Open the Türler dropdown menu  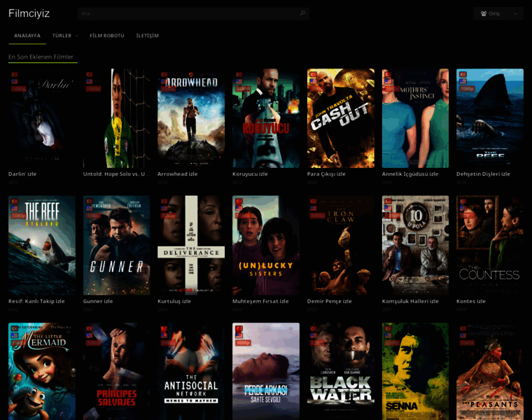pos(65,36)
